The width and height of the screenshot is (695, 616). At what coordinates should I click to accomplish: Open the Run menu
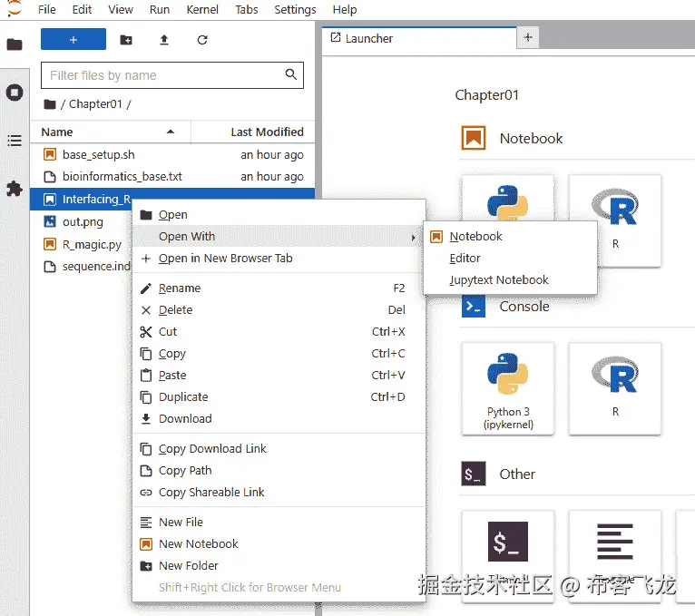tap(160, 9)
